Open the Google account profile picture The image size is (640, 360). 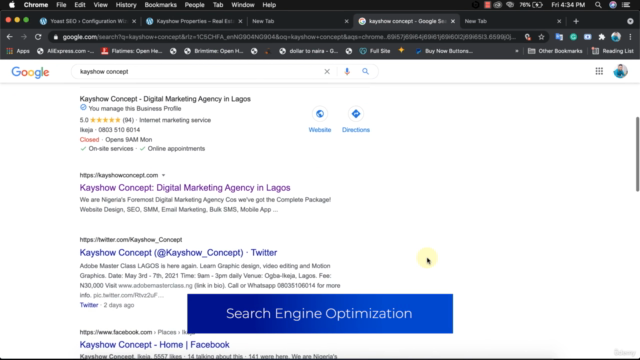pos(620,71)
